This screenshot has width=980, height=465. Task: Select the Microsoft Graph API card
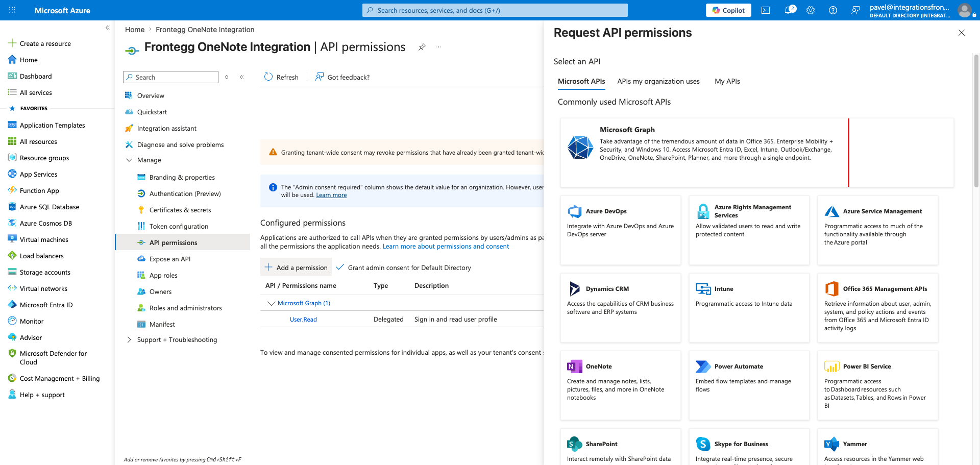757,153
